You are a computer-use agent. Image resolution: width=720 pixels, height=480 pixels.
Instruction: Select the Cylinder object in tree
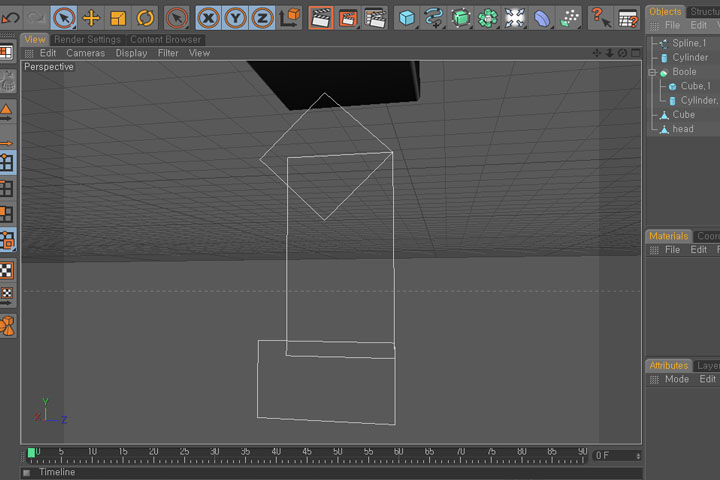[690, 57]
